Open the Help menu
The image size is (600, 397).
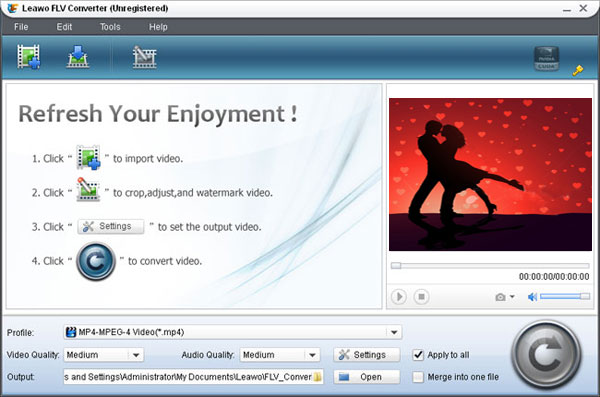click(x=158, y=27)
